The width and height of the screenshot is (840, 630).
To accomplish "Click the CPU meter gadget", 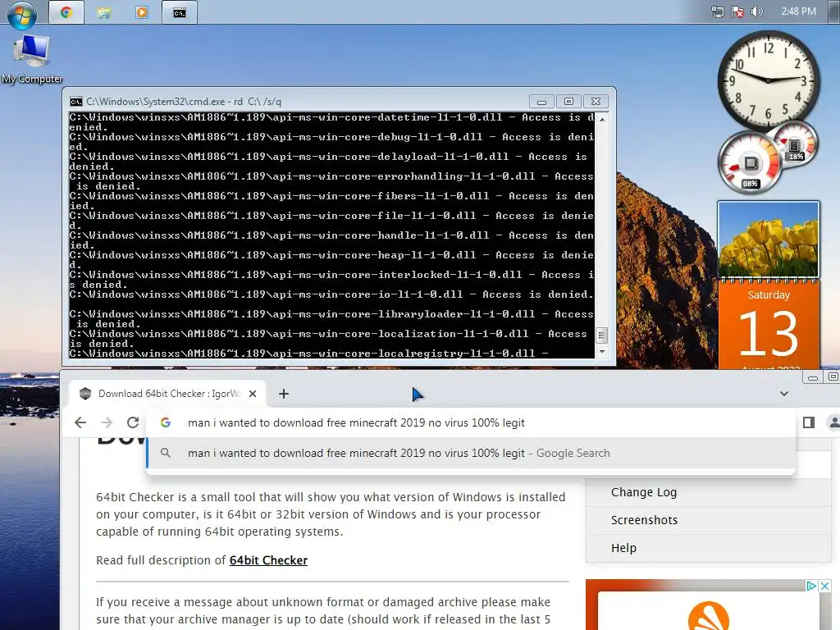I will [750, 162].
